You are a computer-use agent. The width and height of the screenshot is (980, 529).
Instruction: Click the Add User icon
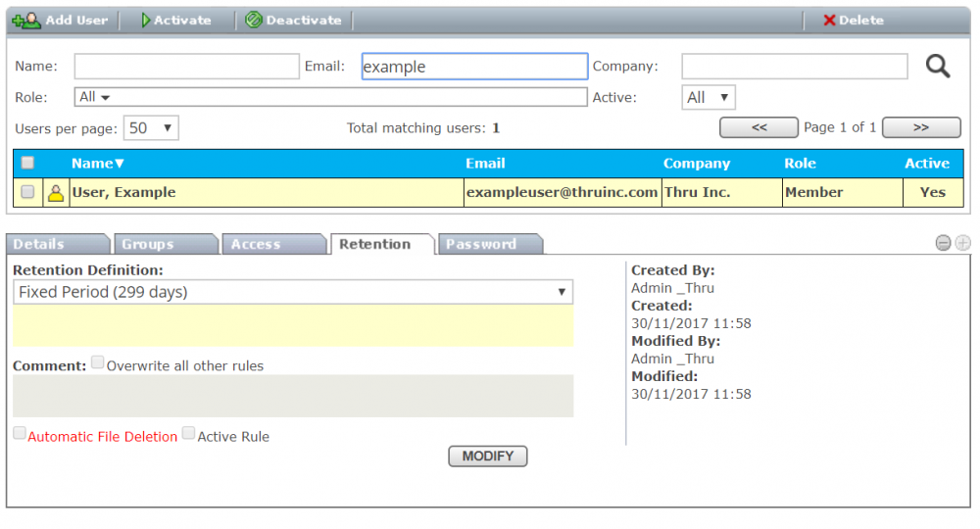tap(26, 20)
